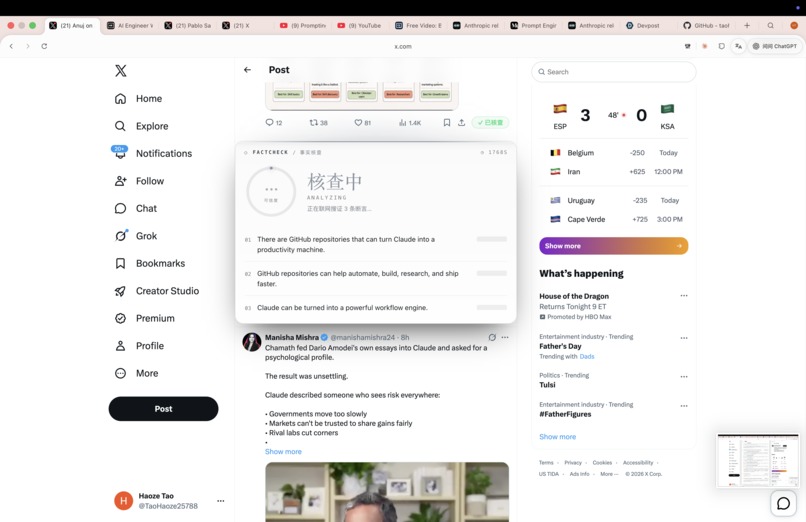
Task: Click the translate icon in browser toolbar
Action: (738, 46)
